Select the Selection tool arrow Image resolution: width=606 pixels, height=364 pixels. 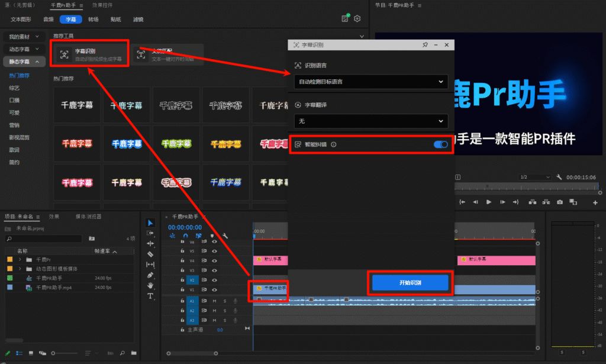pos(150,223)
